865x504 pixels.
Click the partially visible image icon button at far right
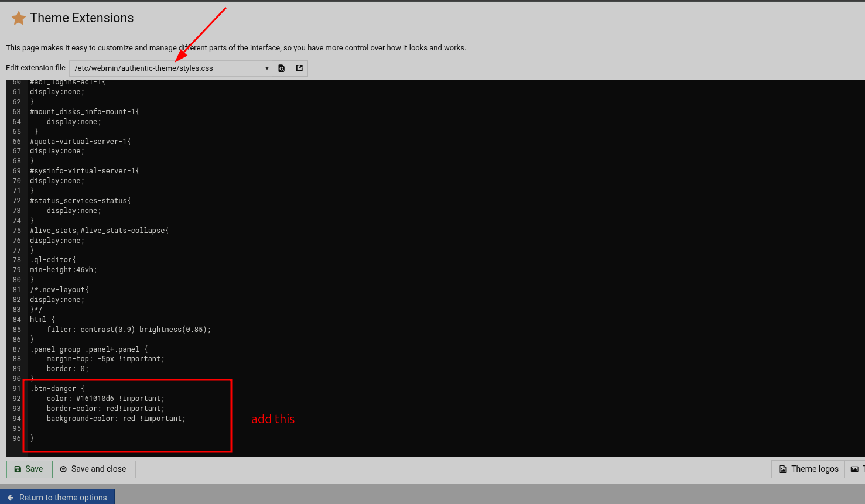(855, 469)
